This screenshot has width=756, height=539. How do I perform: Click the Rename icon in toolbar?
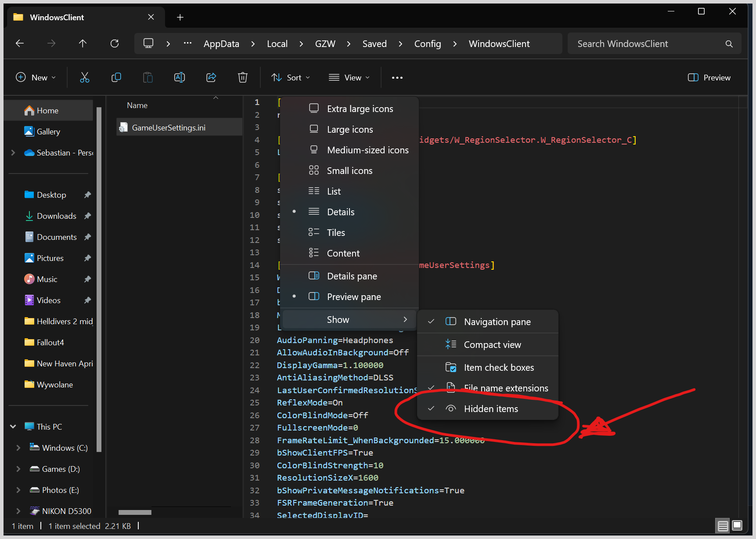(180, 78)
